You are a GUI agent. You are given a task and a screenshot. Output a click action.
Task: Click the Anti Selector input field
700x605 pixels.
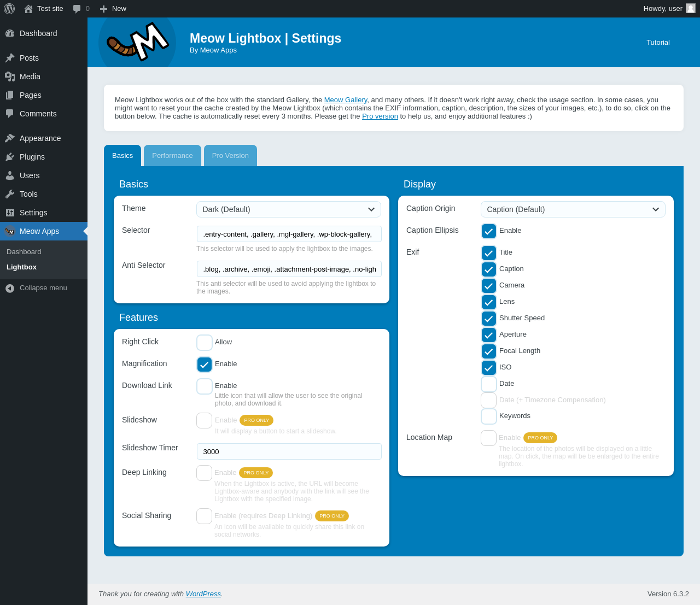[x=289, y=269]
